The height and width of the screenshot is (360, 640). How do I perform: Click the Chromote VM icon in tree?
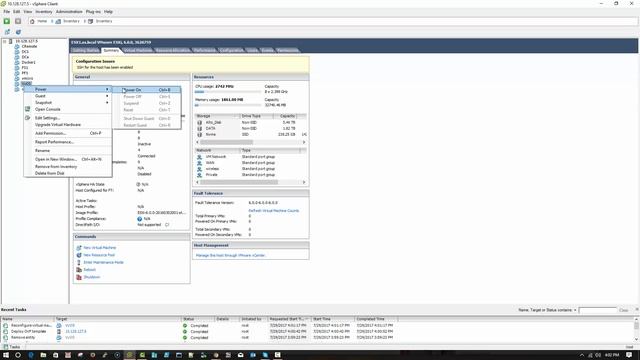[x=17, y=47]
